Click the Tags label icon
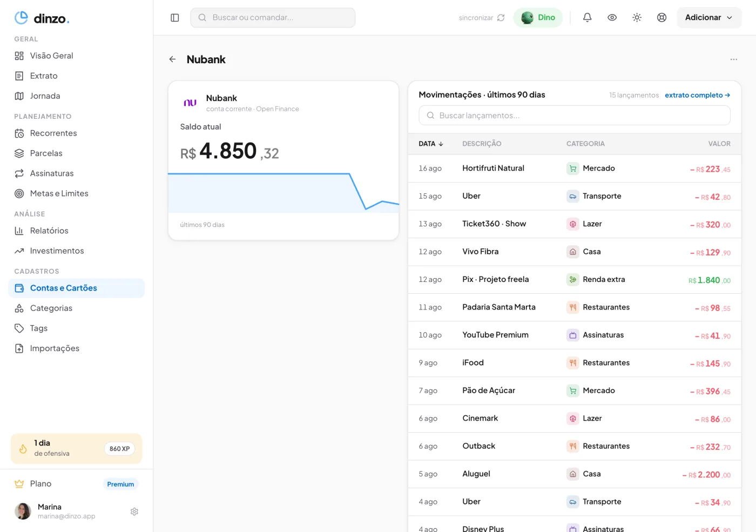756x532 pixels. pyautogui.click(x=19, y=328)
